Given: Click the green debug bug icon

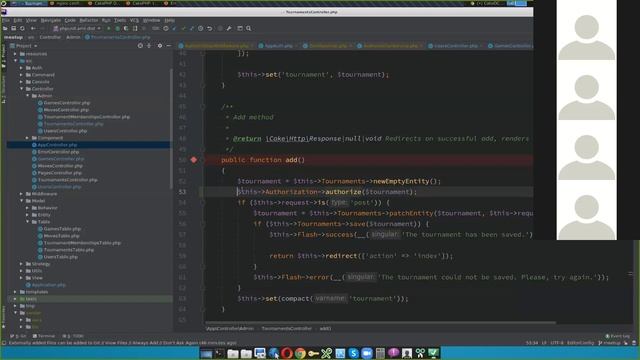Looking at the screenshot, I should [117, 29].
